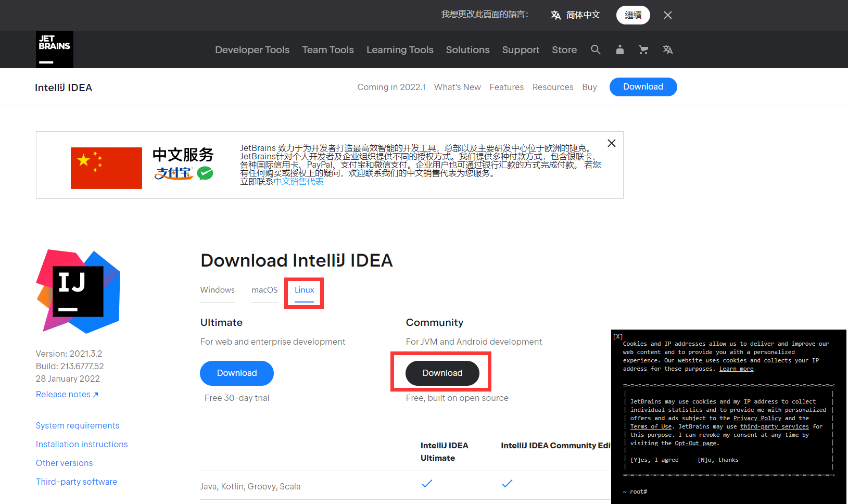Click Learn more in cookie notice

coord(736,369)
